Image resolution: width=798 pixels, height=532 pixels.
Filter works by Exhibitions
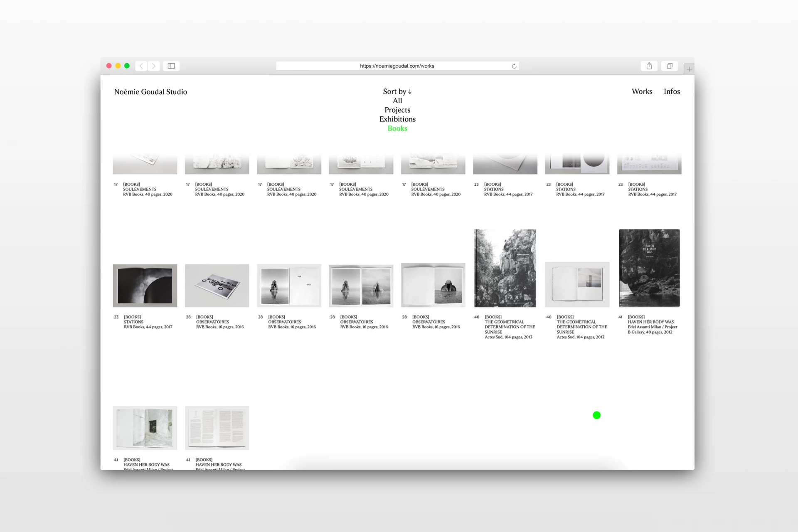point(397,119)
